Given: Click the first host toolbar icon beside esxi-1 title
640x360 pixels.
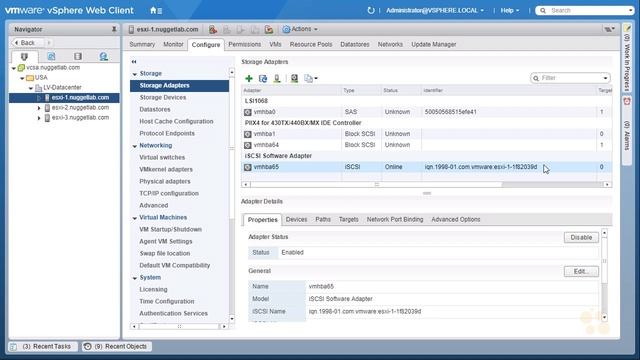Looking at the screenshot, I should tap(213, 29).
